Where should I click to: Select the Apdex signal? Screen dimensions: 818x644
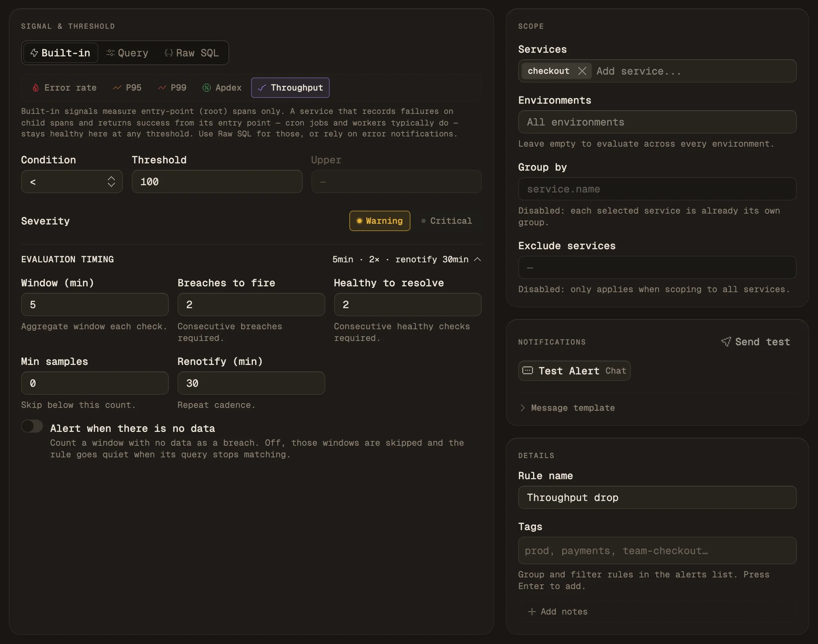[222, 88]
